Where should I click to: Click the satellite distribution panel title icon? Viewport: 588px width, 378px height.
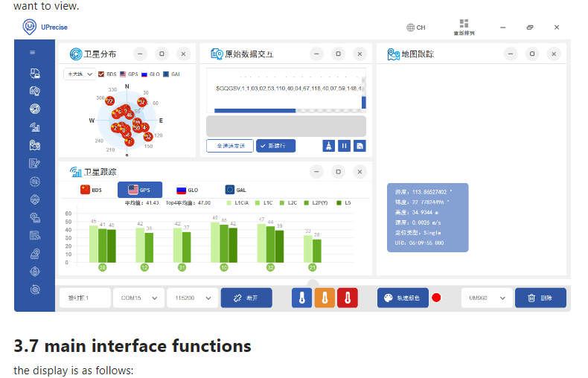pos(76,54)
